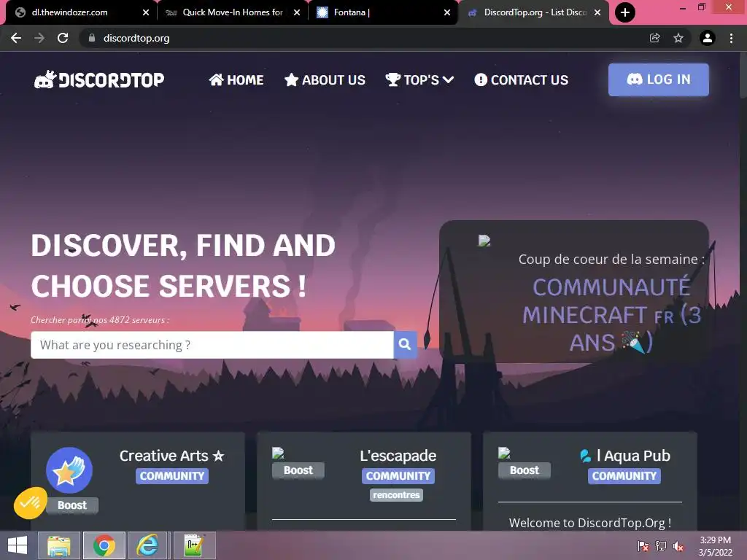Click Boost on Creative Arts card
This screenshot has width=747, height=560.
click(72, 505)
